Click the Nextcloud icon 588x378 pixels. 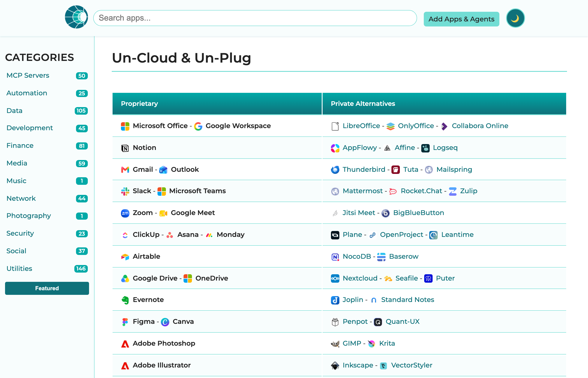tap(335, 278)
